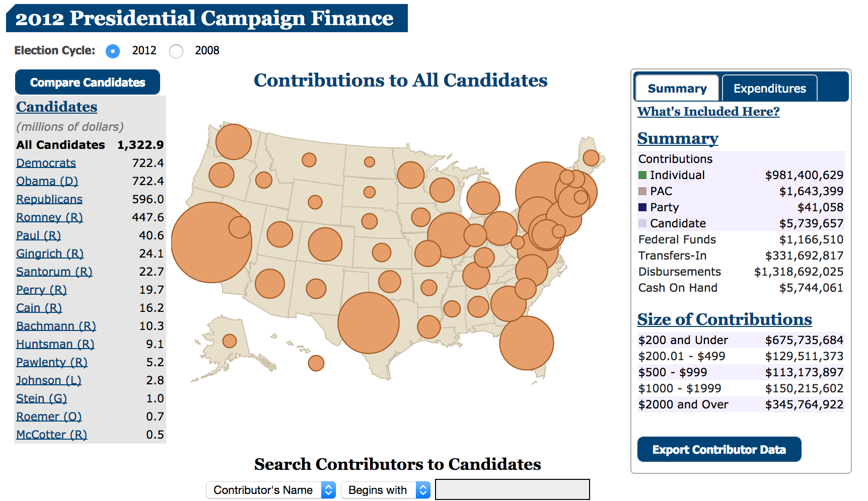
Task: Click the California contribution bubble on map
Action: point(211,242)
